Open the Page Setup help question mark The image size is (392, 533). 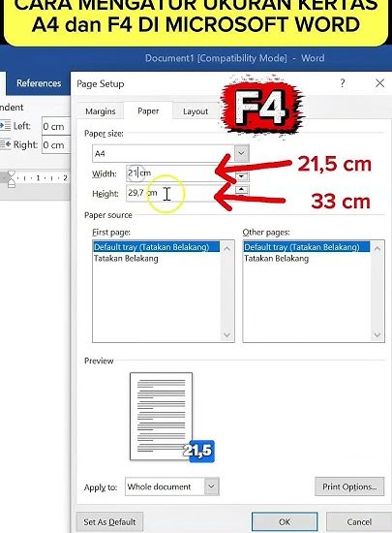point(343,83)
